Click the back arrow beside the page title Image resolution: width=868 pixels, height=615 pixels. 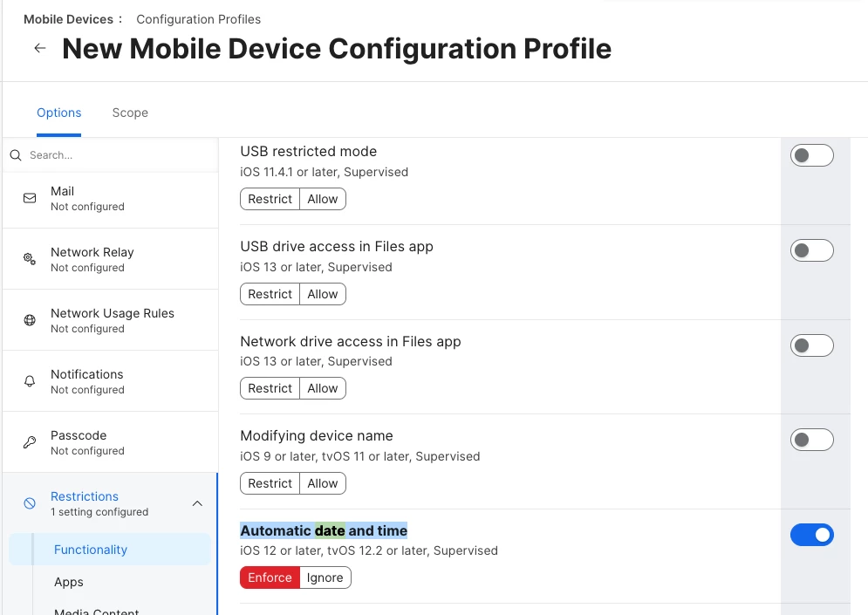(40, 48)
